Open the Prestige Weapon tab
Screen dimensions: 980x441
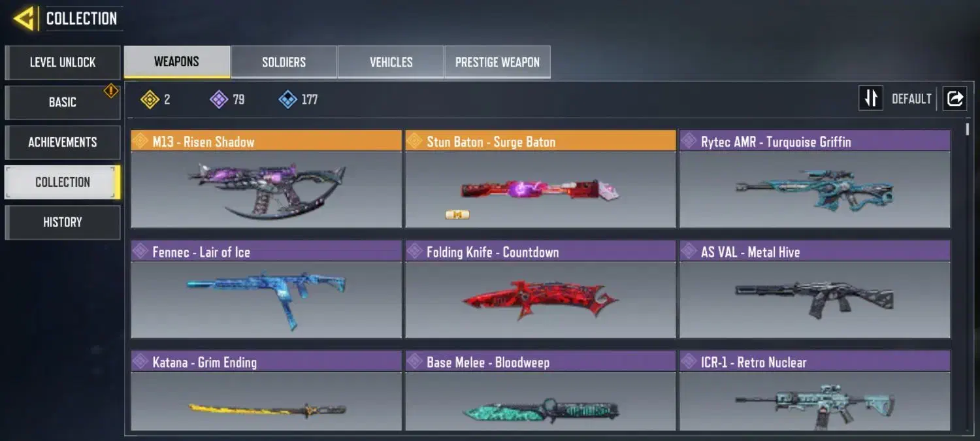[x=497, y=62]
